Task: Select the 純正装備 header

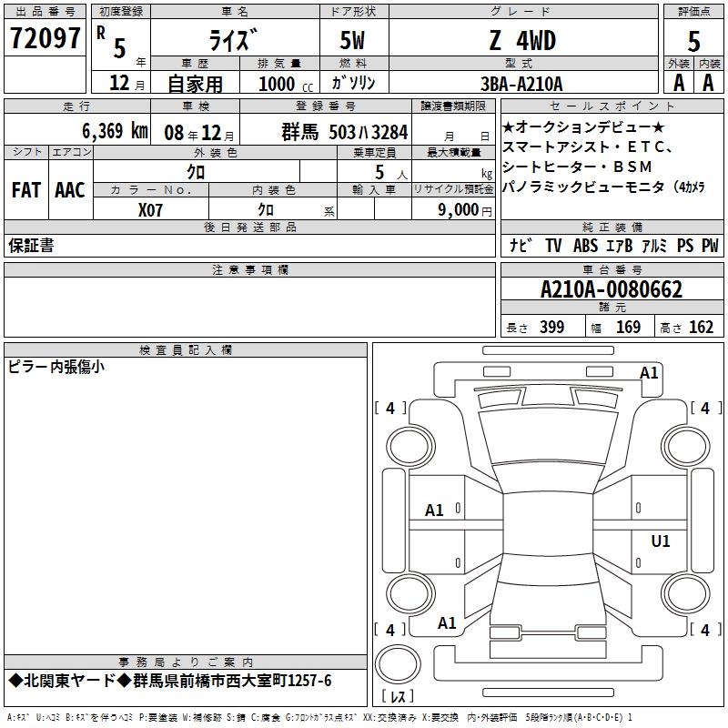Action: (x=612, y=227)
